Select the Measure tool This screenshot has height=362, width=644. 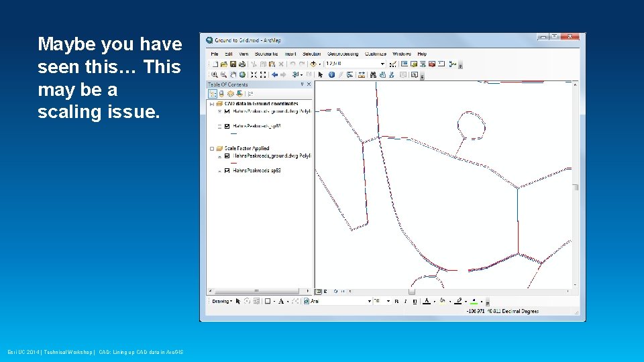[362, 74]
